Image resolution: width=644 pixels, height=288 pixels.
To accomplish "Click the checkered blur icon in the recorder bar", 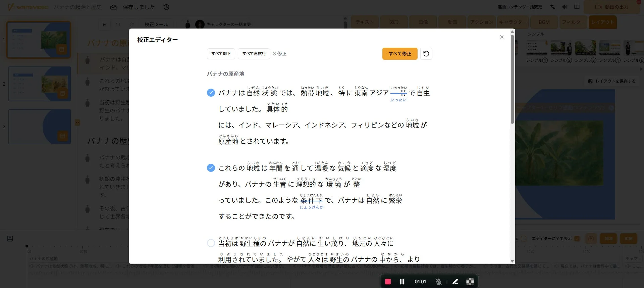I will (470, 282).
